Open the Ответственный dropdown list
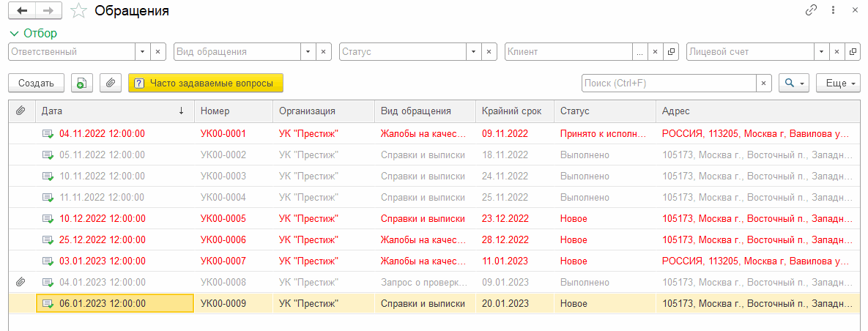This screenshot has width=868, height=331. tap(143, 52)
